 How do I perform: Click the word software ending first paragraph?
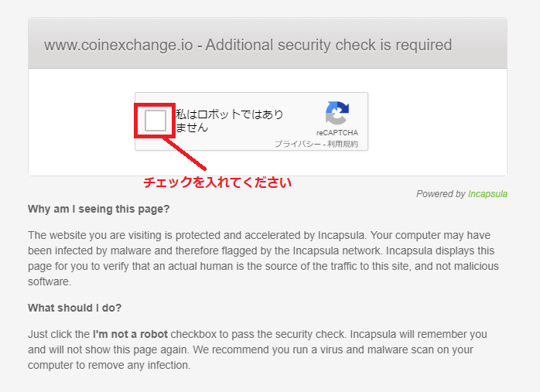pos(50,281)
